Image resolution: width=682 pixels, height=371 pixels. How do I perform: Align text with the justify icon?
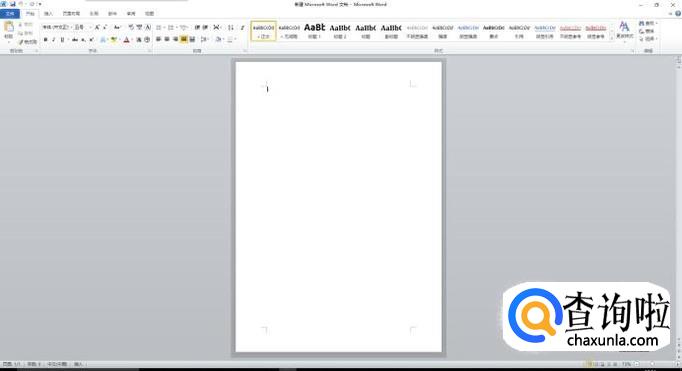click(184, 40)
